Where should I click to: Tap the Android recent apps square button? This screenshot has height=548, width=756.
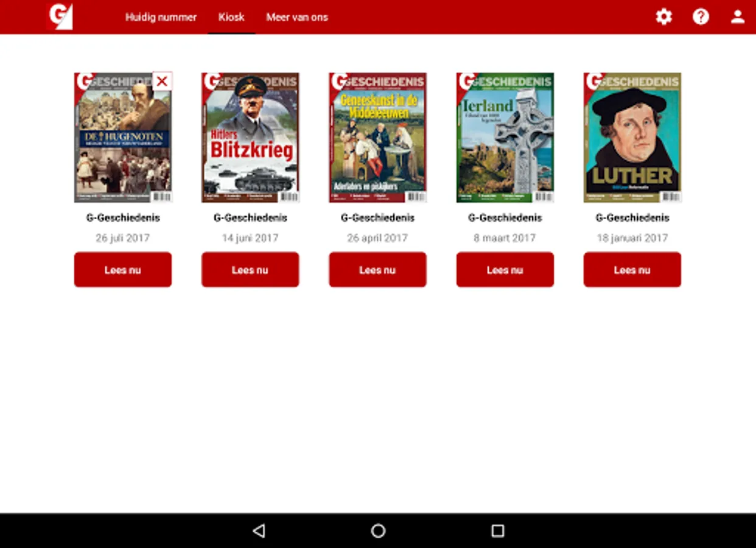pos(497,531)
